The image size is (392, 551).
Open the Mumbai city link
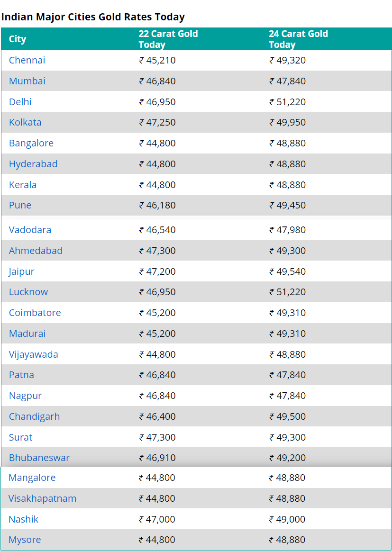[27, 81]
